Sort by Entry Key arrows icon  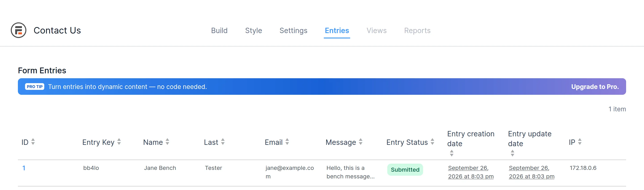pos(119,142)
